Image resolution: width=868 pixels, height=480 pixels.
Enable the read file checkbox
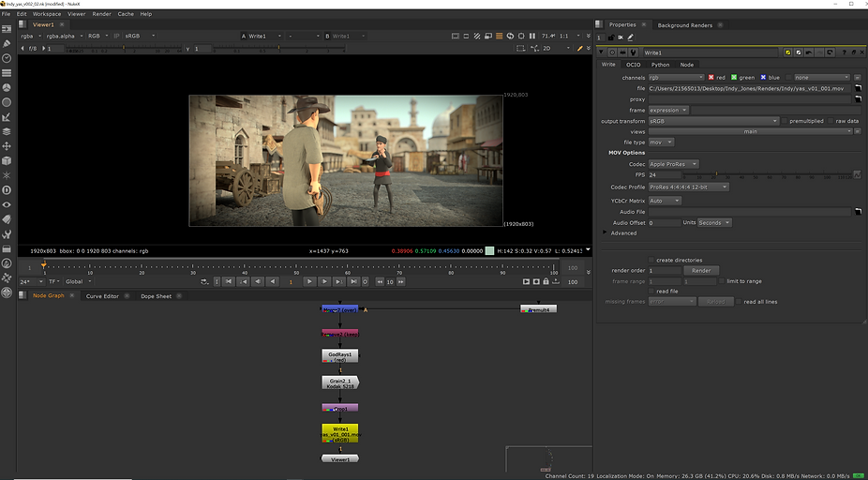[651, 292]
